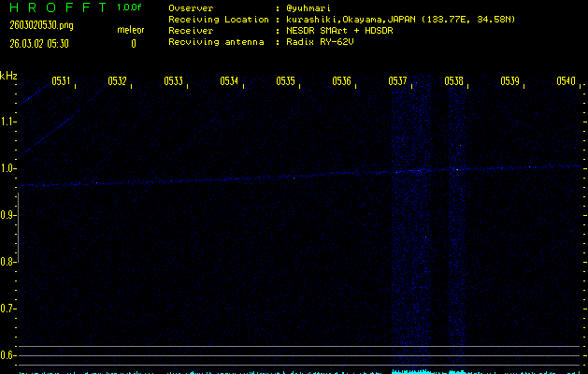Select the 0532 time tick label
Viewport: 588px width, 374px height.
(117, 81)
